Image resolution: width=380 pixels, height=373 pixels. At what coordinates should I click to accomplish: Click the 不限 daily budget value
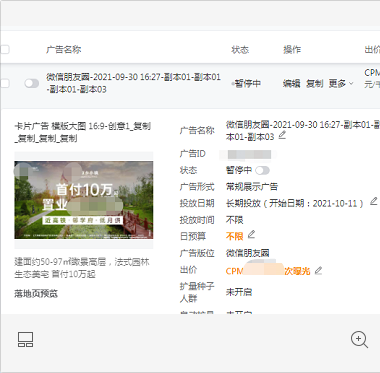[234, 236]
